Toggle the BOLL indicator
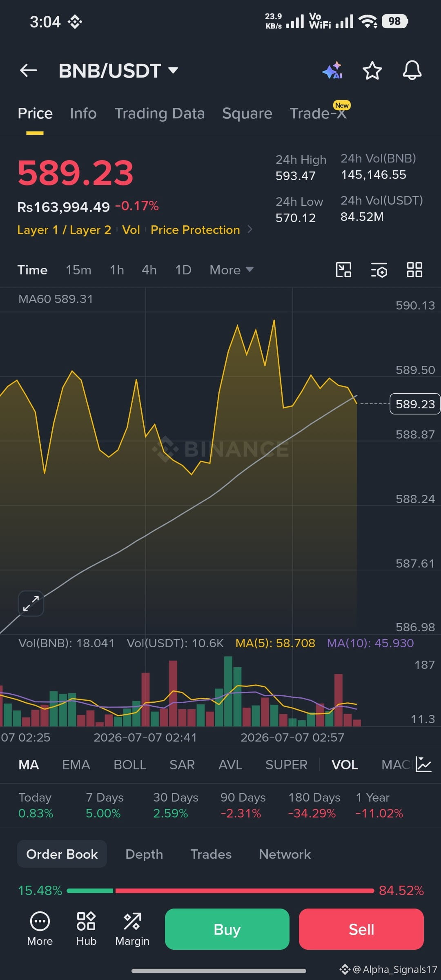 (130, 765)
